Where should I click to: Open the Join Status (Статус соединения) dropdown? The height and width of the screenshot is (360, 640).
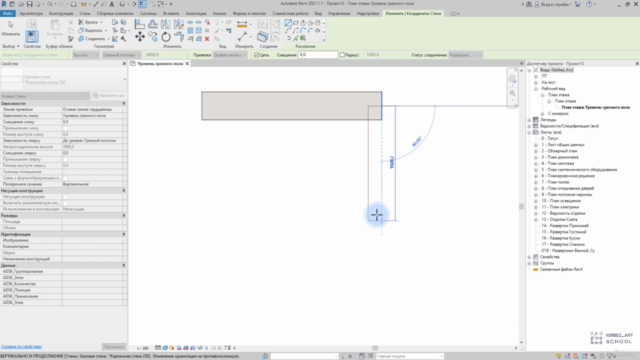(465, 55)
